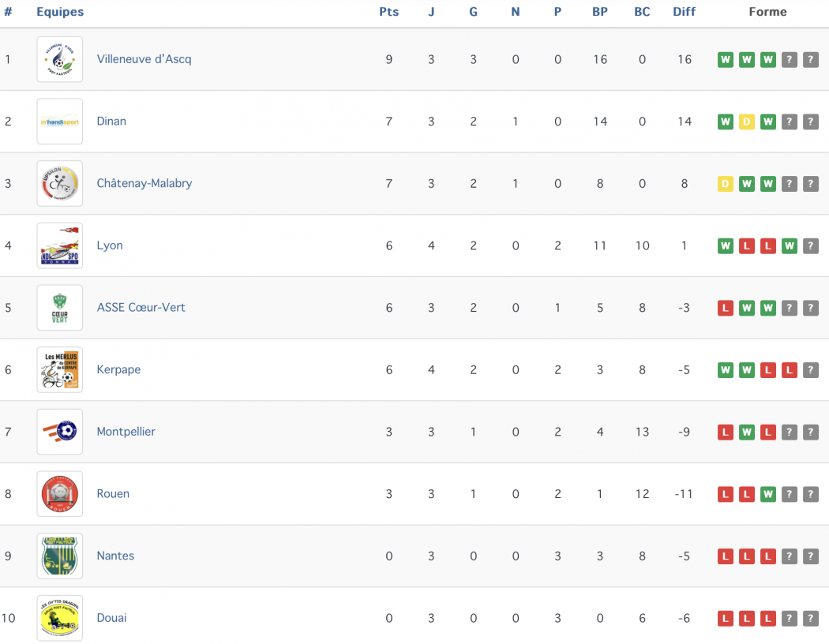The width and height of the screenshot is (829, 644).
Task: Open the Lyon team logo thumbnail
Action: coord(60,245)
